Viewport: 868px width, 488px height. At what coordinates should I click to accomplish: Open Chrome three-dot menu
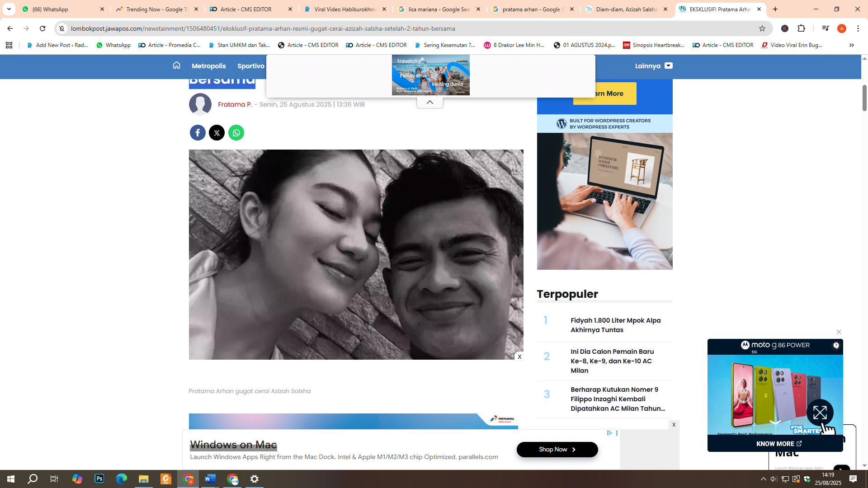858,28
